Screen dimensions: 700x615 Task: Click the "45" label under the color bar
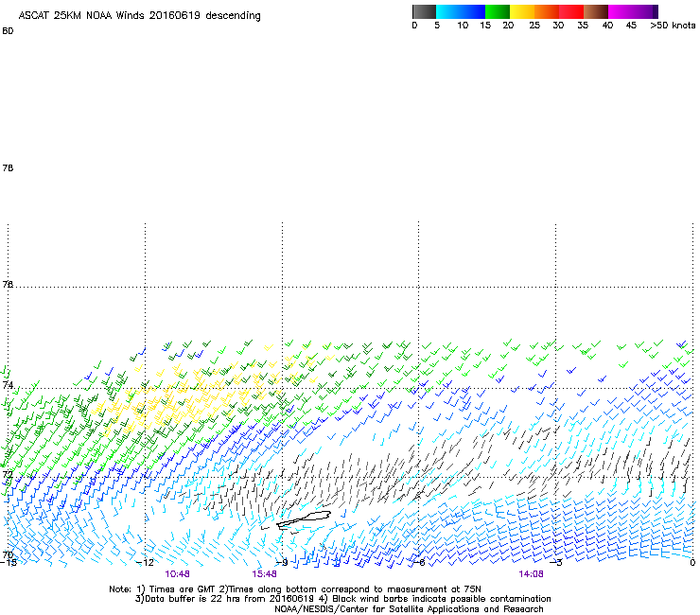tap(631, 26)
